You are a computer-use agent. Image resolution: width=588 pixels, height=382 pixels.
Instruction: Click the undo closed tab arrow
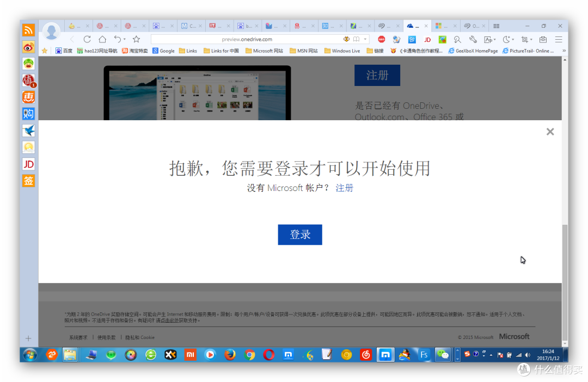[118, 39]
